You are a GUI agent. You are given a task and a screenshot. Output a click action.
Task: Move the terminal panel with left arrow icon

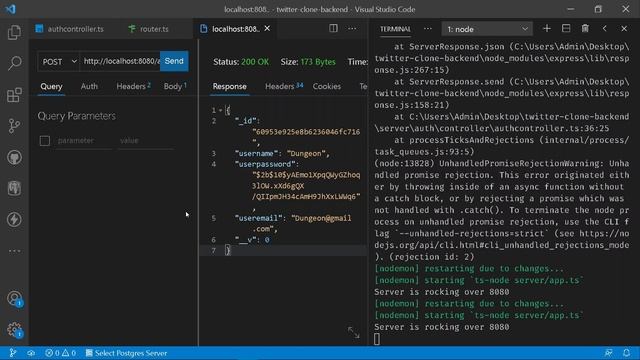click(604, 29)
